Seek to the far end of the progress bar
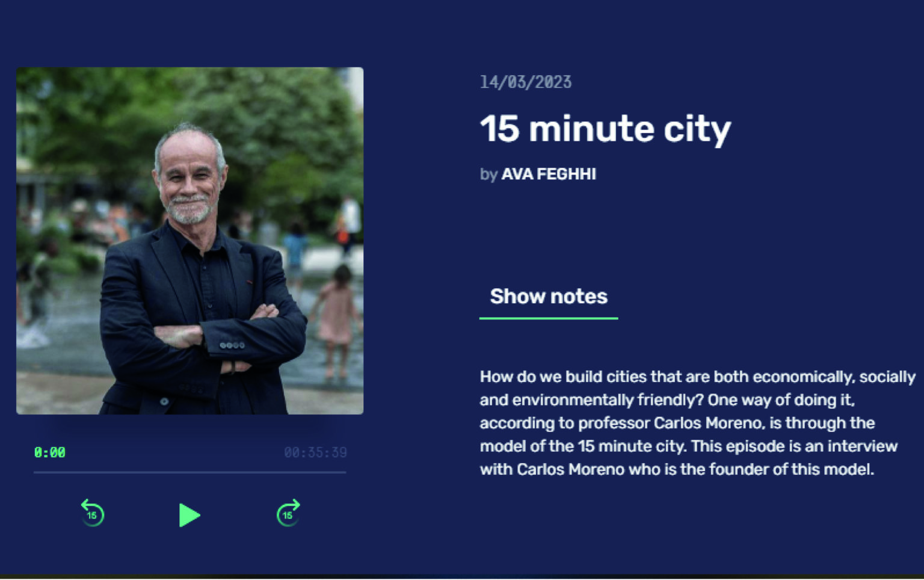 point(345,472)
